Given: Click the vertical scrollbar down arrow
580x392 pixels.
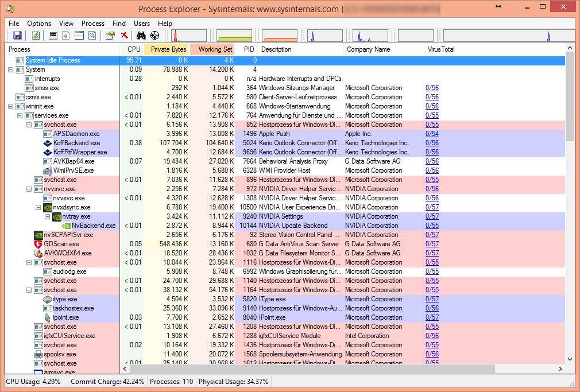Looking at the screenshot, I should 570,359.
